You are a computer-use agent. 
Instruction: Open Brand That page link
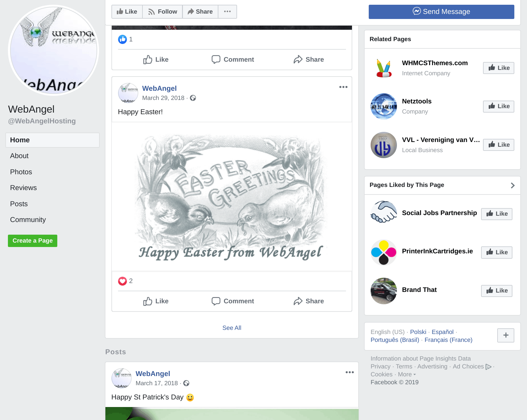click(x=419, y=290)
